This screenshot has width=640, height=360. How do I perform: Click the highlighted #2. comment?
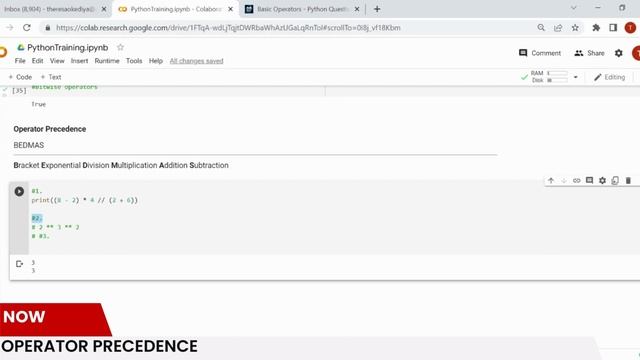(37, 218)
